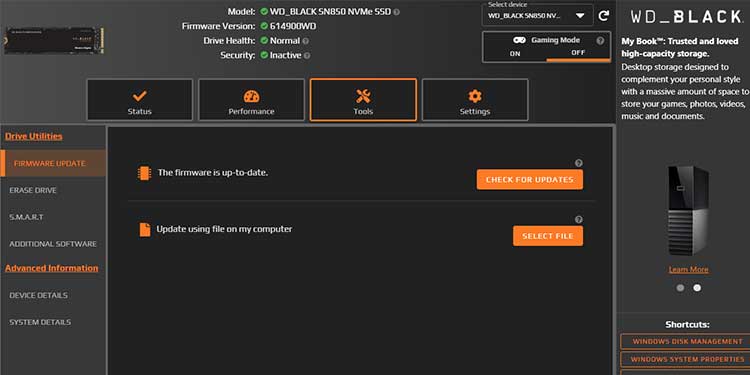
Task: Click green check beside Drive Health Normal
Action: (264, 41)
